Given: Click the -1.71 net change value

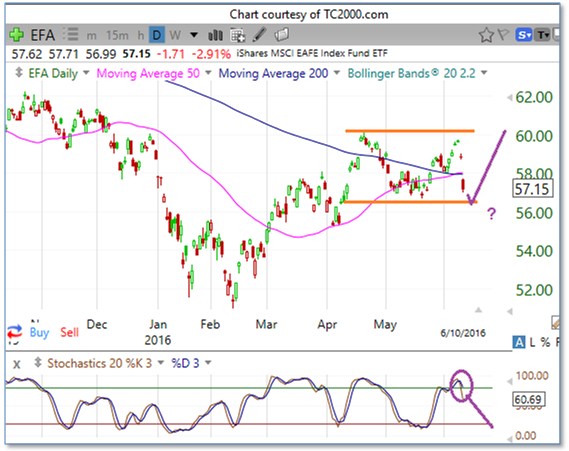Looking at the screenshot, I should (171, 54).
